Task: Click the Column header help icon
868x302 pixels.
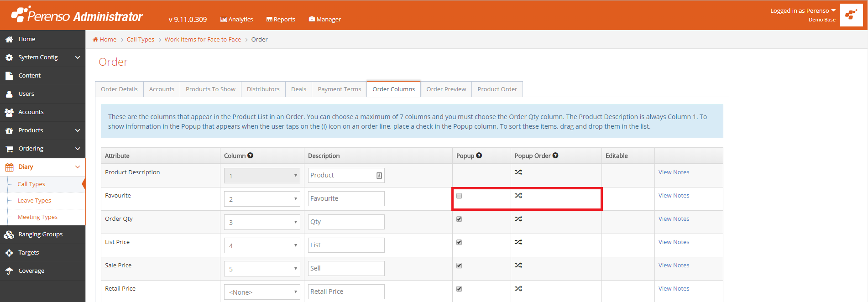Action: [251, 156]
